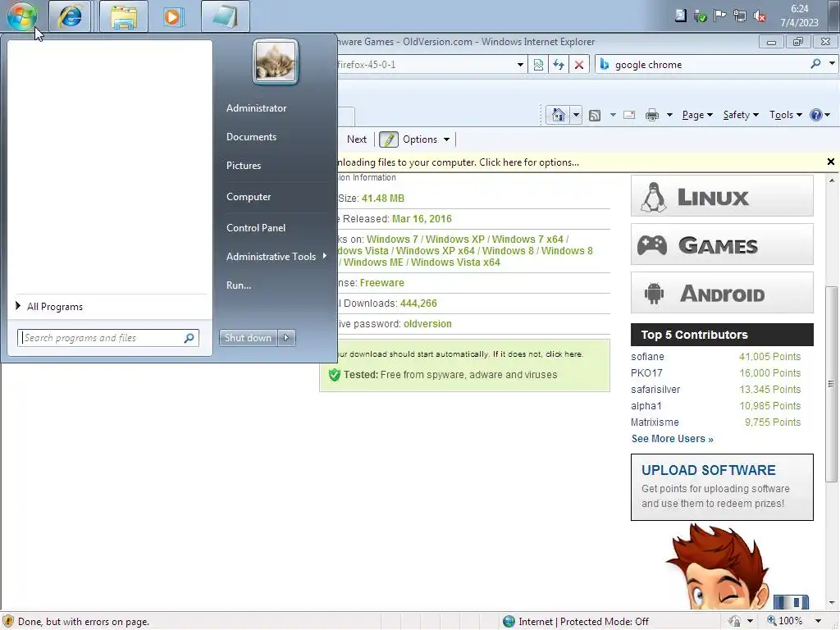
Task: Click the Compatibility View icon in address bar
Action: pos(538,65)
